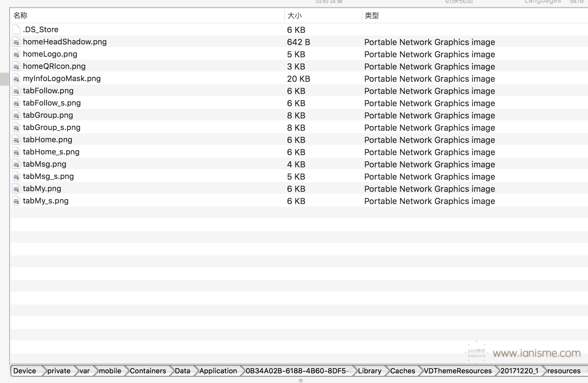Click the type cell of tabMy_s.png
This screenshot has height=383, width=588.
430,201
